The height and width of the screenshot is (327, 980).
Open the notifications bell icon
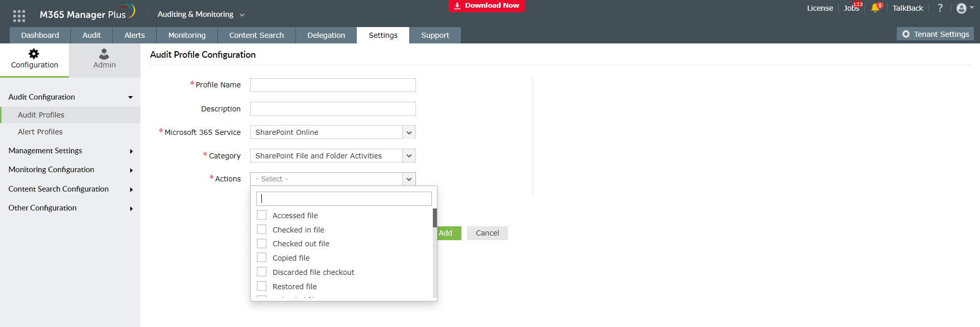(x=875, y=8)
